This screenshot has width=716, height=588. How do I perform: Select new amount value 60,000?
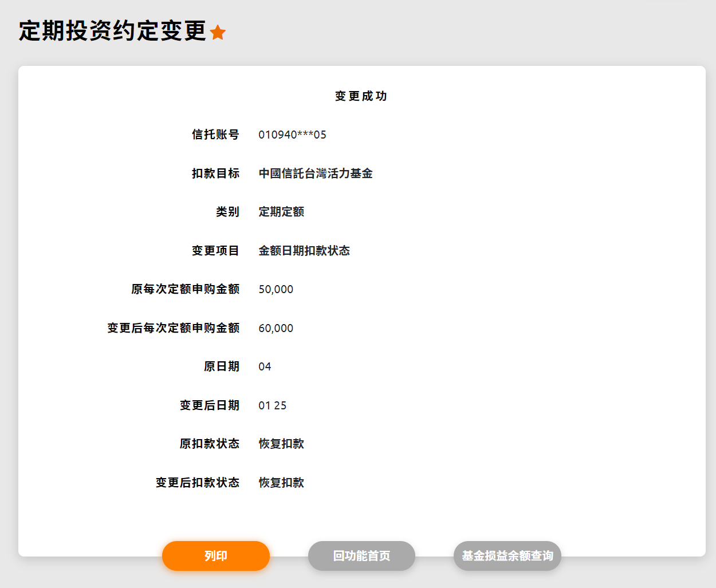click(x=276, y=328)
